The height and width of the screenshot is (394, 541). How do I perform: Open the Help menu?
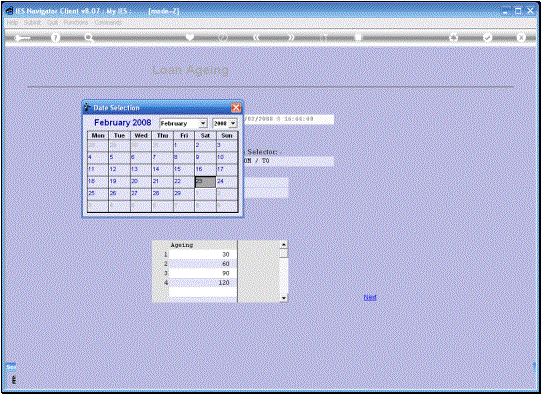12,22
